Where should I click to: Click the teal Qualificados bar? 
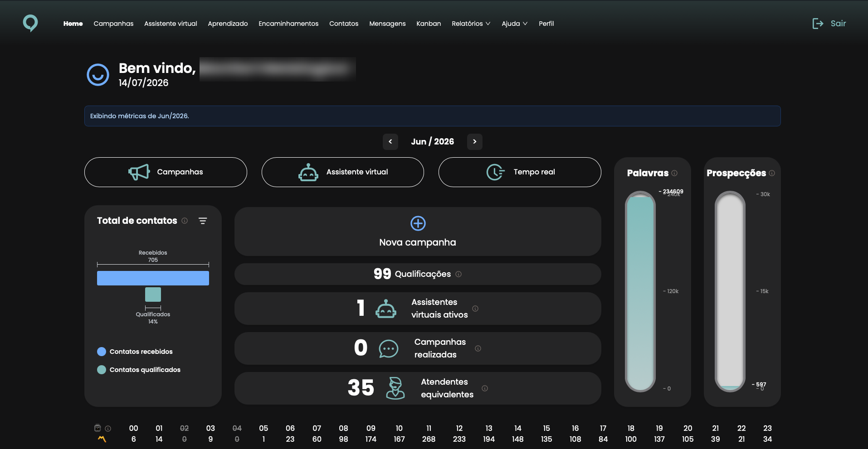(x=153, y=295)
